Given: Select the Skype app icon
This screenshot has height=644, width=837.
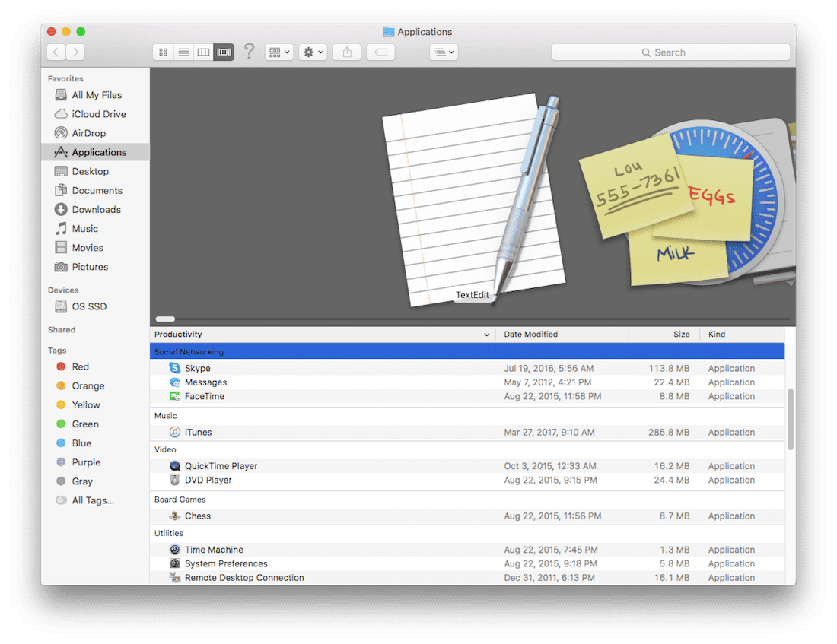Looking at the screenshot, I should (175, 369).
